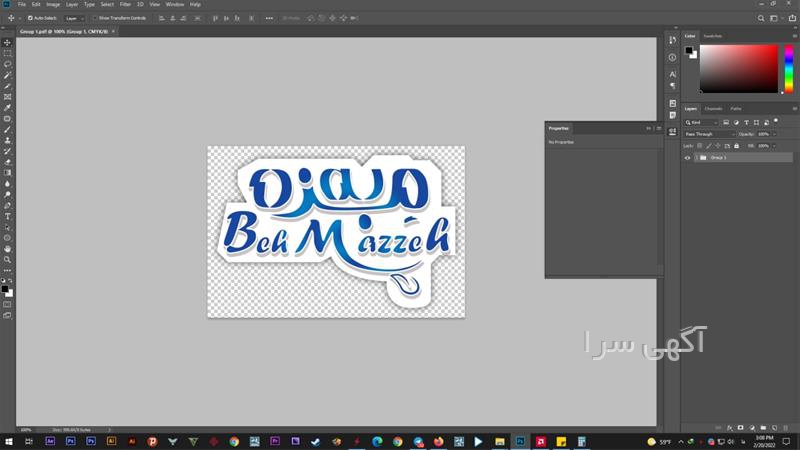The height and width of the screenshot is (450, 800).
Task: Select the Eraser tool
Action: 7,162
